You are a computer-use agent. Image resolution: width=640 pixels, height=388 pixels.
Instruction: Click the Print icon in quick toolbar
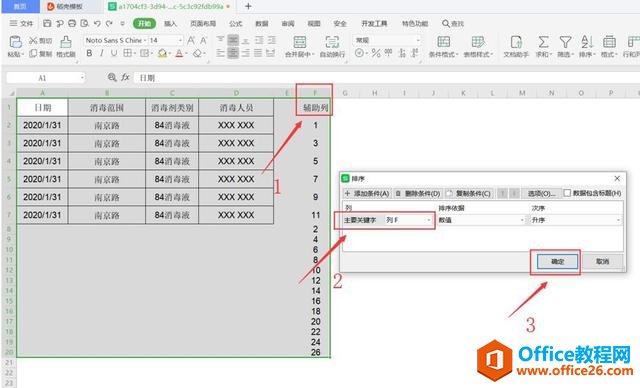pyautogui.click(x=72, y=23)
